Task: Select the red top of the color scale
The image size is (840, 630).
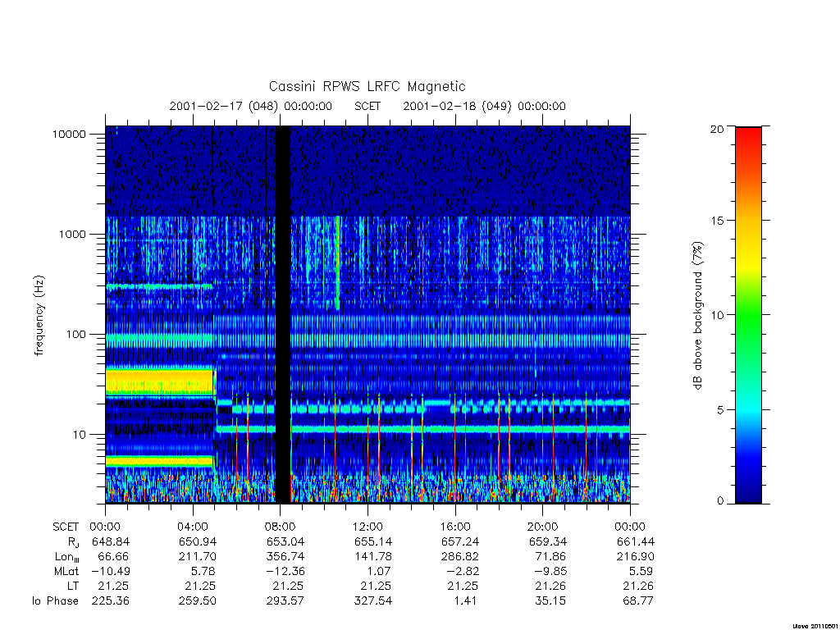Action: (x=748, y=135)
